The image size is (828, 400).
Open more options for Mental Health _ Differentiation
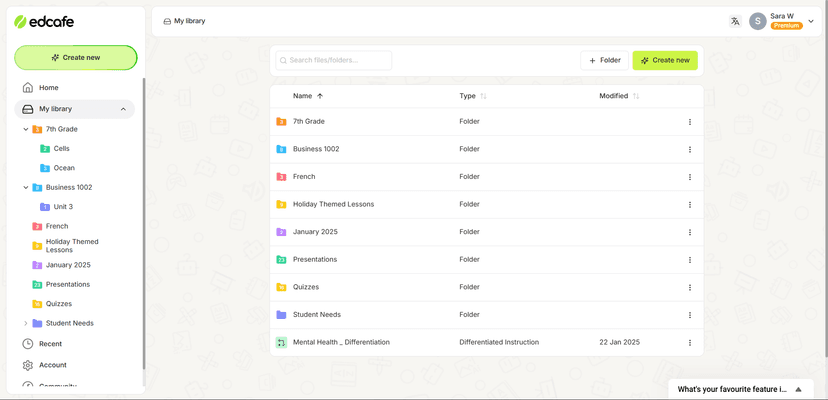click(690, 342)
